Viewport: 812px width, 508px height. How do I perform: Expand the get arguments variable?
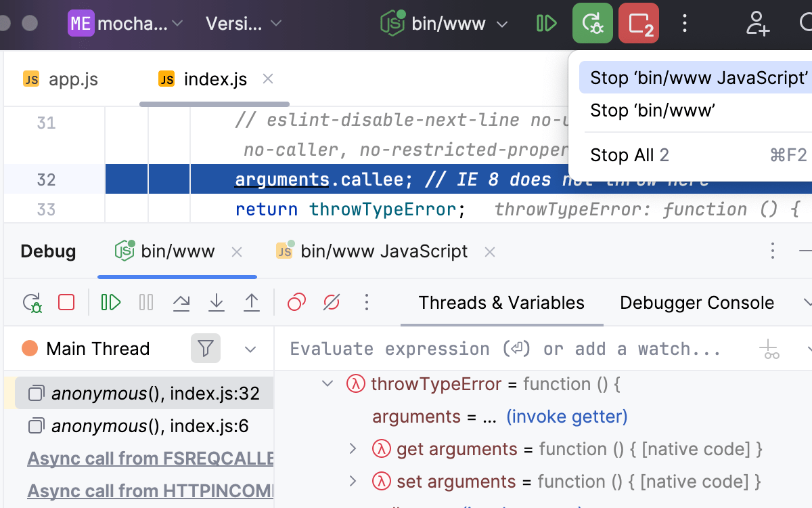(x=352, y=448)
